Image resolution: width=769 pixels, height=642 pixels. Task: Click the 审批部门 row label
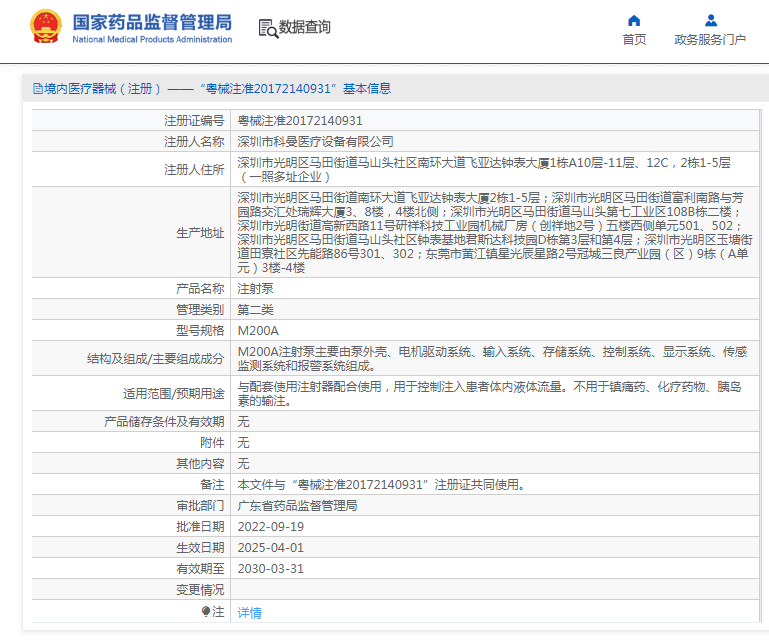pos(200,506)
